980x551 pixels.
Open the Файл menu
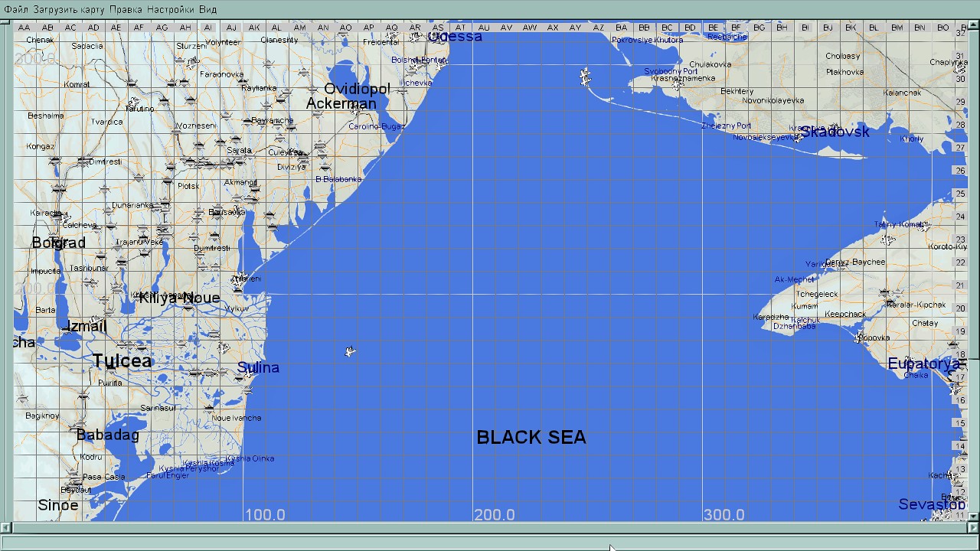(16, 9)
